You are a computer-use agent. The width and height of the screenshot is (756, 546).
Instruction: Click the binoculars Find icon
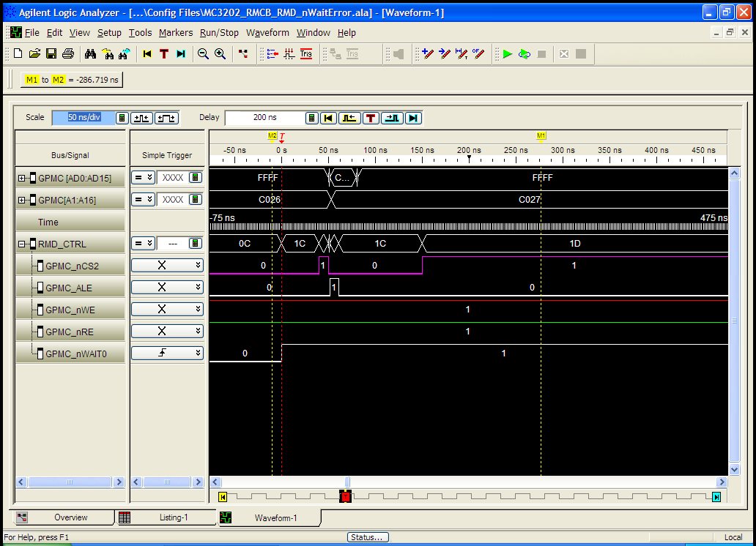pos(91,54)
